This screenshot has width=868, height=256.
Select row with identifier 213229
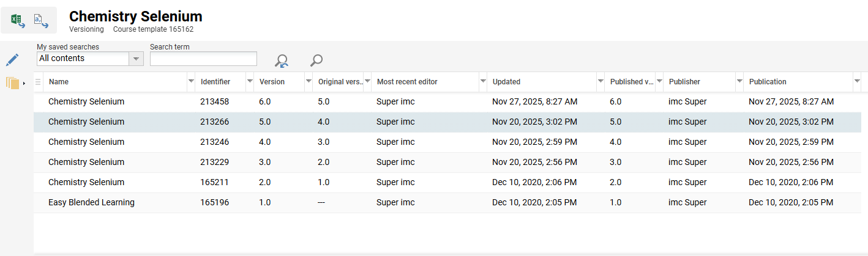pyautogui.click(x=447, y=162)
